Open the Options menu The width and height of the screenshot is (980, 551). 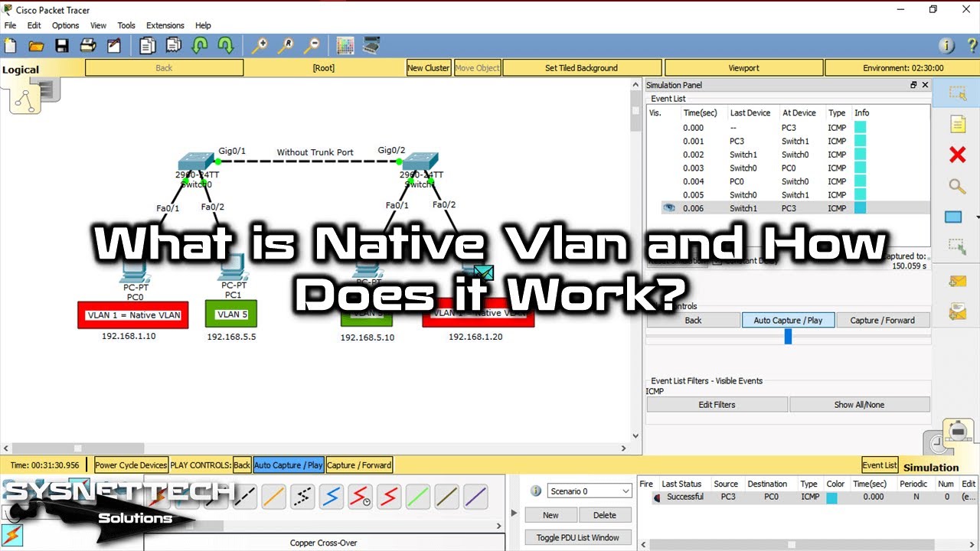click(x=65, y=25)
